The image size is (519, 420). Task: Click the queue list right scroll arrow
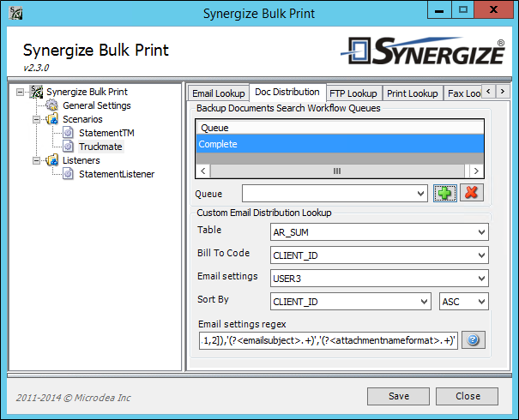(476, 171)
